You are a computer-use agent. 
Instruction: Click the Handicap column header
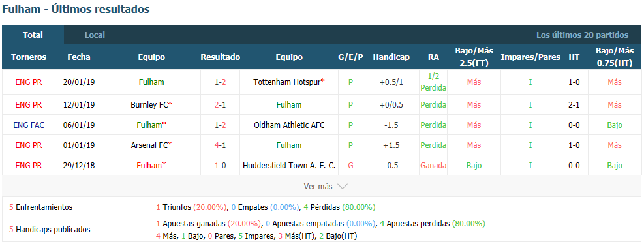(391, 57)
